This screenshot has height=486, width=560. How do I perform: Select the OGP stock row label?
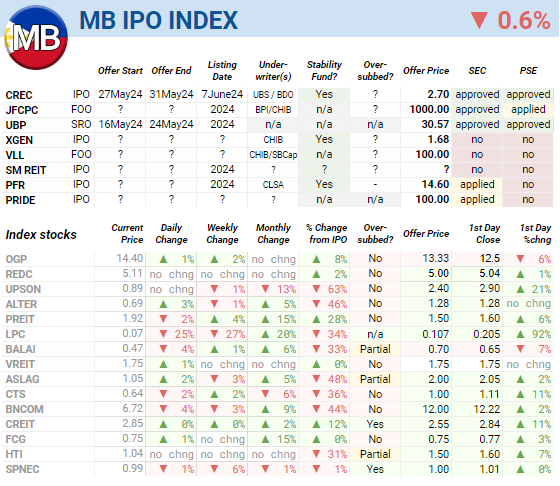(x=16, y=259)
